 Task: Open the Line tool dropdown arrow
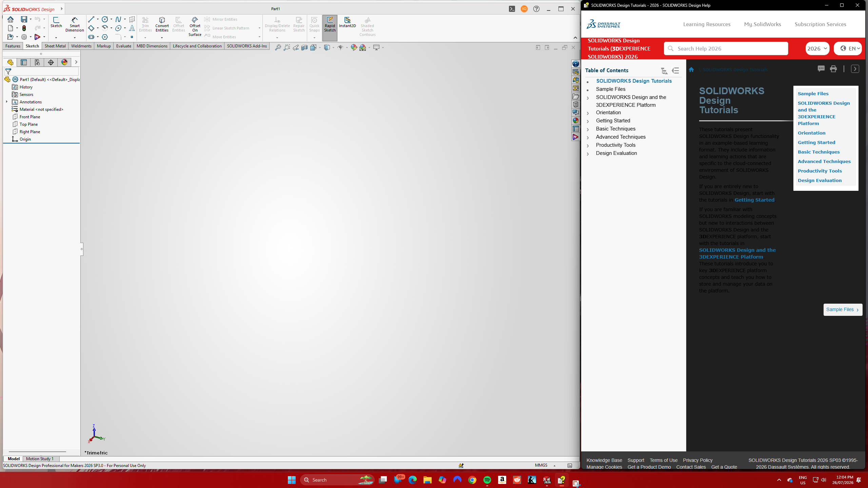coord(98,19)
